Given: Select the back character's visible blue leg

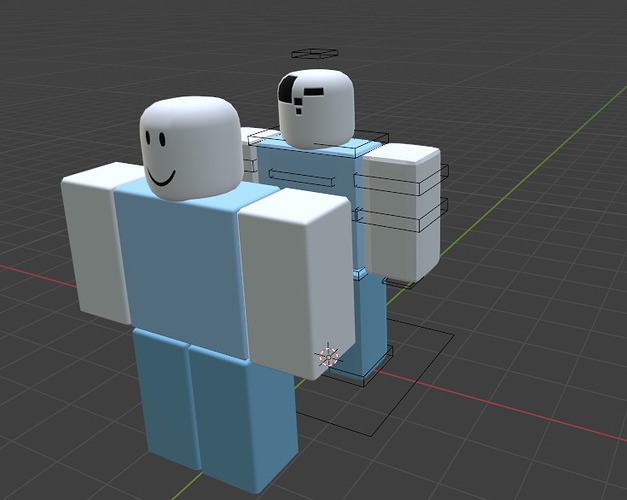Looking at the screenshot, I should 370,324.
